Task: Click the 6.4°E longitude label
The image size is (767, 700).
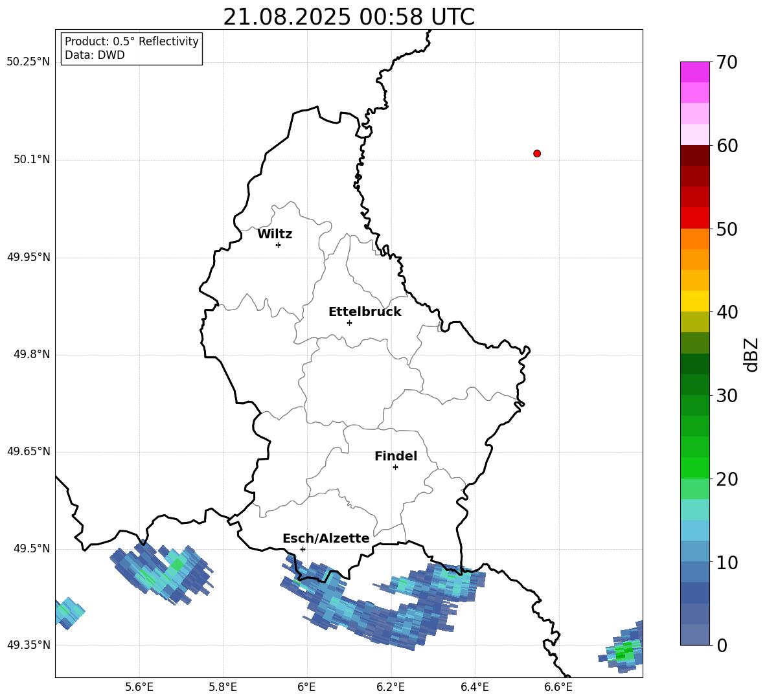Action: pyautogui.click(x=474, y=687)
